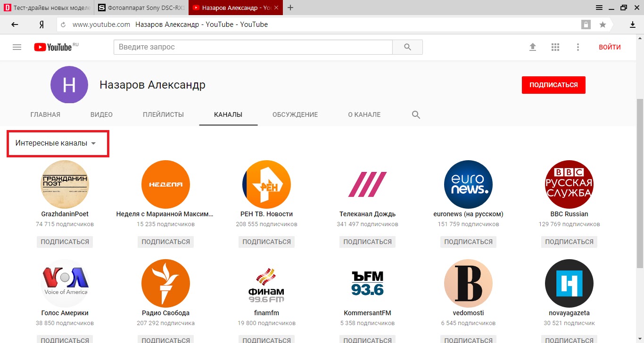Click the padlock icon in address bar
The width and height of the screenshot is (644, 343).
pyautogui.click(x=586, y=24)
